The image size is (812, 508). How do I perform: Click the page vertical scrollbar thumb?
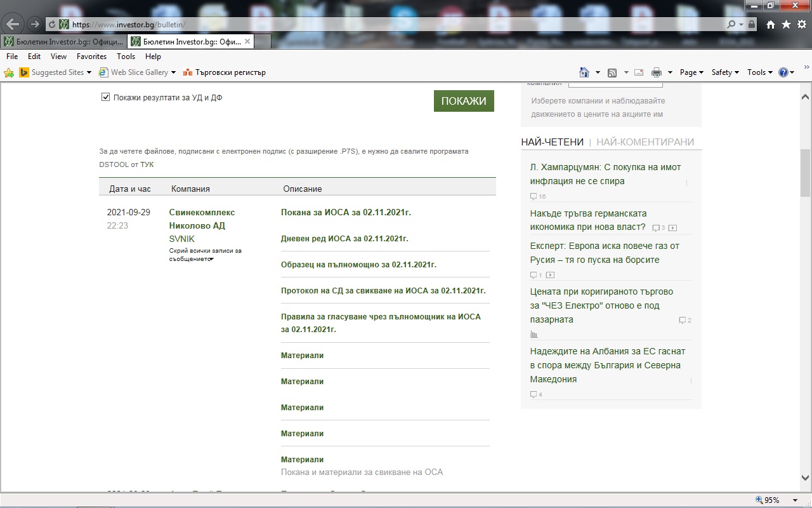click(805, 173)
